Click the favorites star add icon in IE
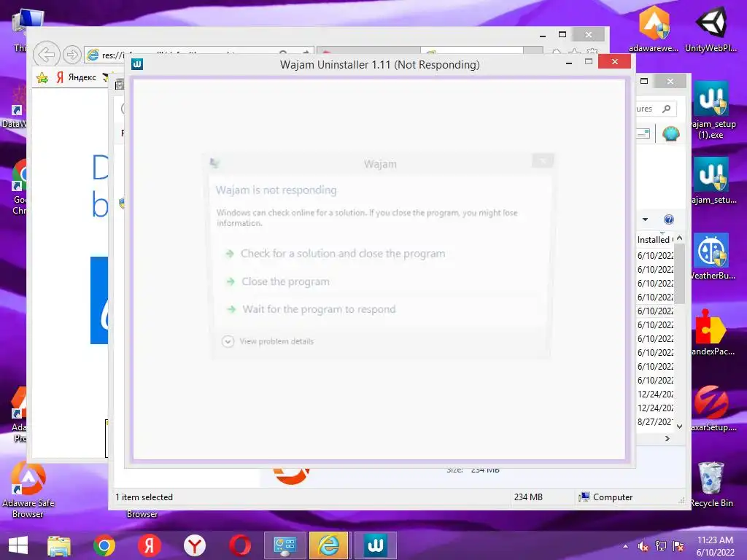 [x=42, y=77]
